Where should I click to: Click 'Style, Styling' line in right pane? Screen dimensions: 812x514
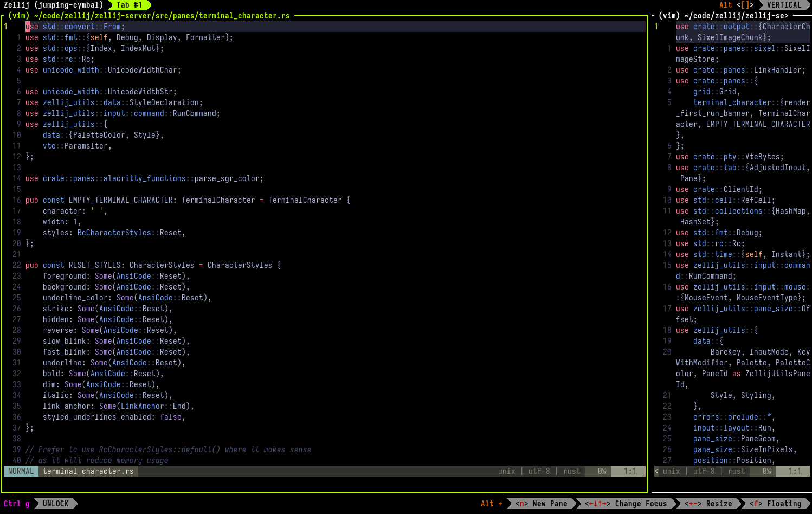point(743,395)
